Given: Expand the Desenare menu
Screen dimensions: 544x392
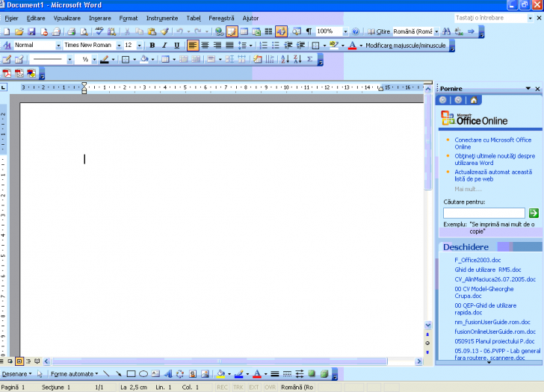Looking at the screenshot, I should (16, 374).
